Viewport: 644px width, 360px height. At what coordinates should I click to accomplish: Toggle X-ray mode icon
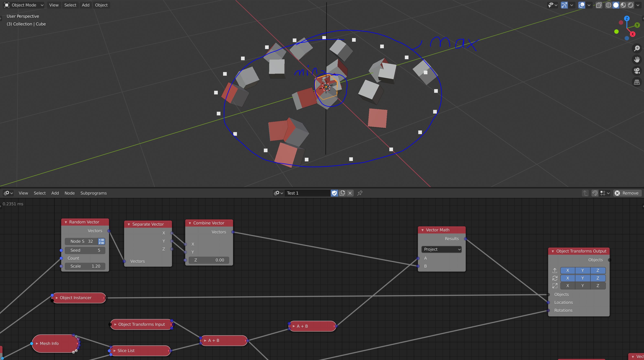(599, 5)
